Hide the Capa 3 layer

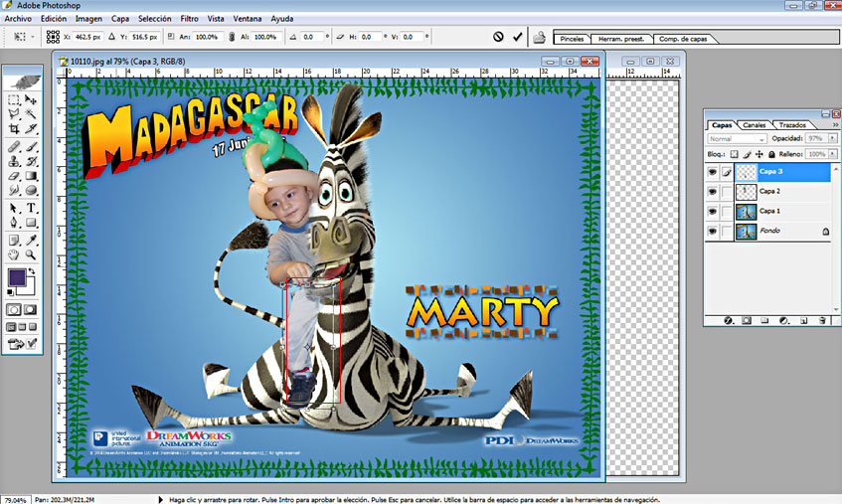[x=712, y=172]
